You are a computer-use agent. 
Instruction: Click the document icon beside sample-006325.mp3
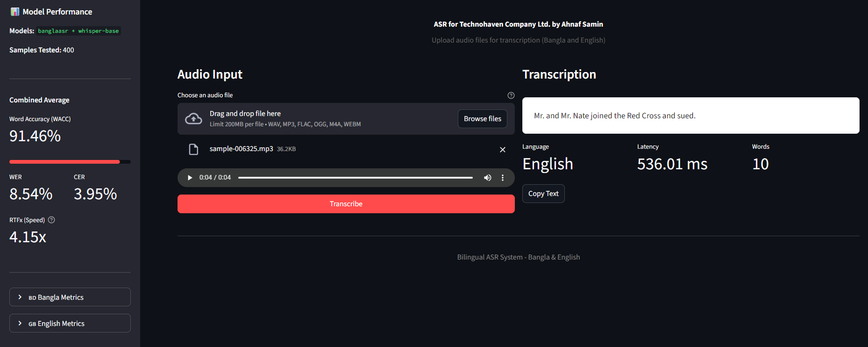193,149
